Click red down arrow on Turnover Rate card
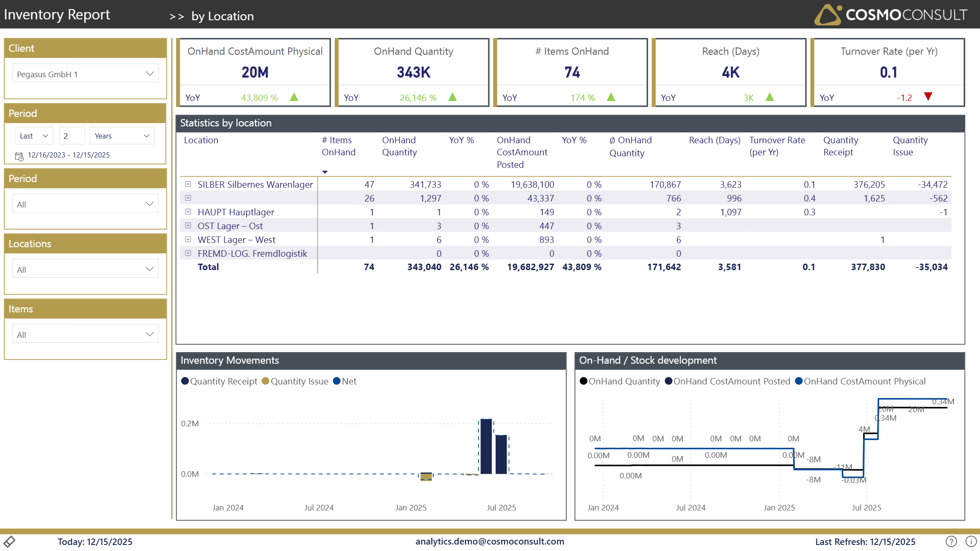 click(x=928, y=97)
